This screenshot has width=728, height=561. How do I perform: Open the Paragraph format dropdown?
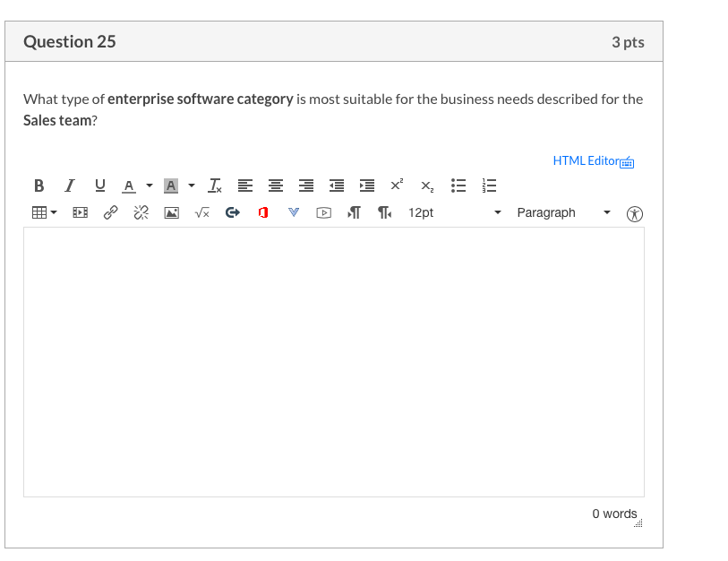563,213
